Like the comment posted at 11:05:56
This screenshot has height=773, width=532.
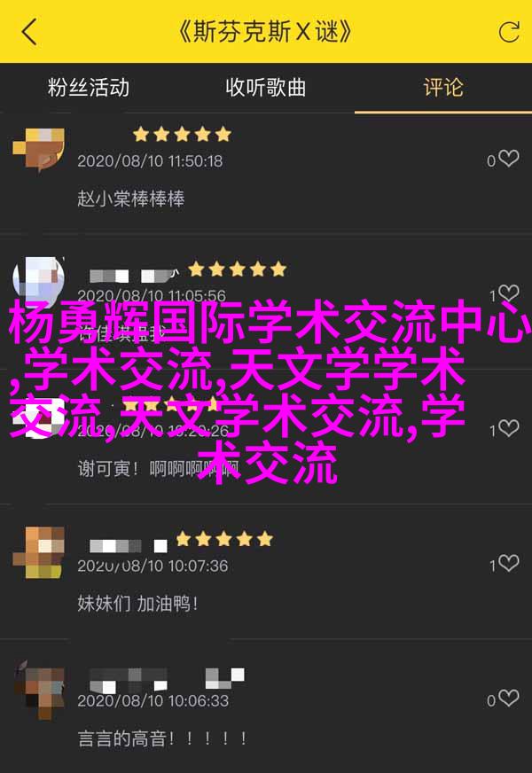(x=509, y=293)
